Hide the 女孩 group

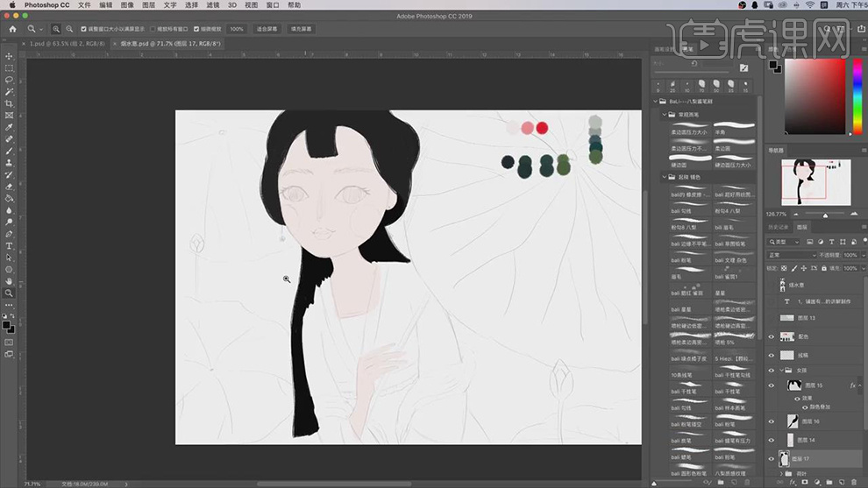point(772,370)
